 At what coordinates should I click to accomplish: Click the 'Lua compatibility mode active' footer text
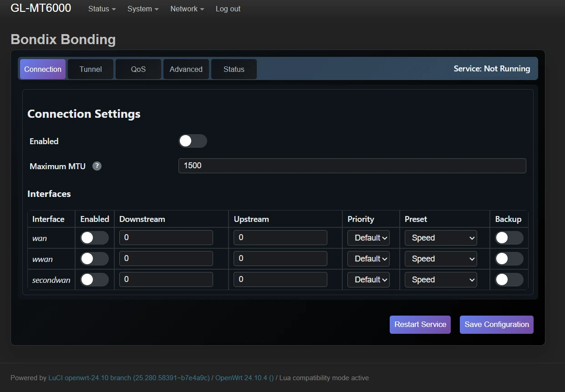coord(324,378)
